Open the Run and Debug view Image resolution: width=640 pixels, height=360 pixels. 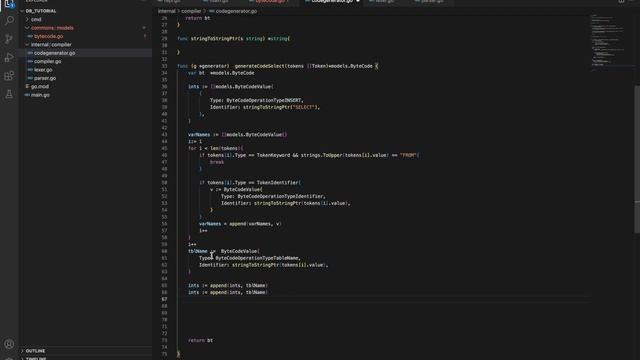click(x=9, y=58)
